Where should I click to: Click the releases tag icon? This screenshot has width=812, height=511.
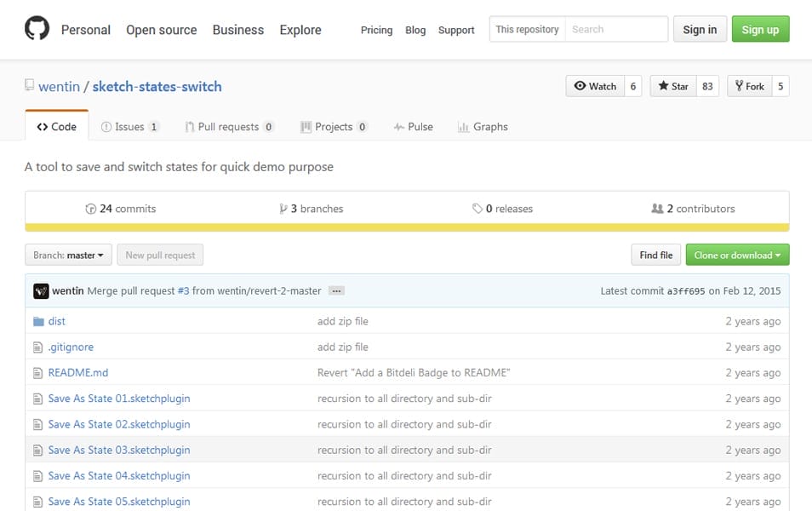(477, 209)
